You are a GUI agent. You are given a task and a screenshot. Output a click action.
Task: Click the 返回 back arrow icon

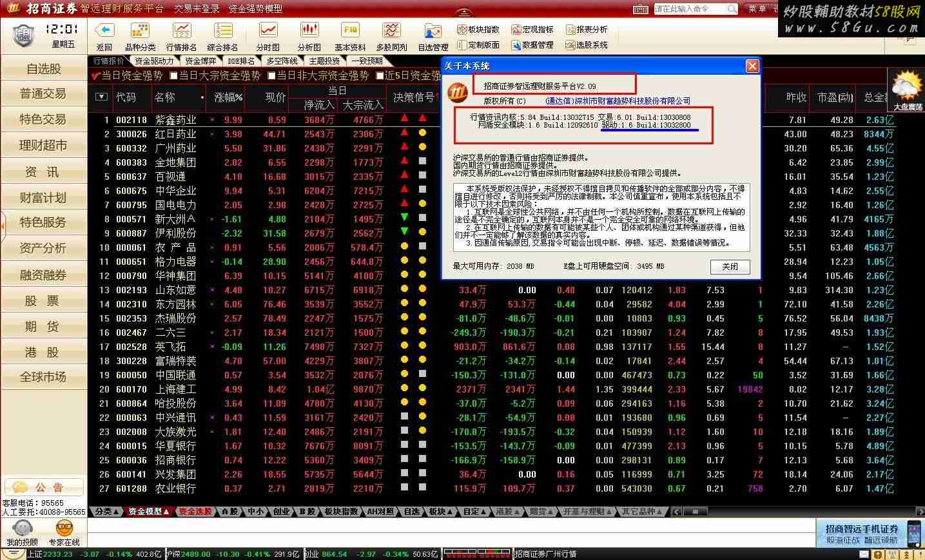pyautogui.click(x=104, y=30)
